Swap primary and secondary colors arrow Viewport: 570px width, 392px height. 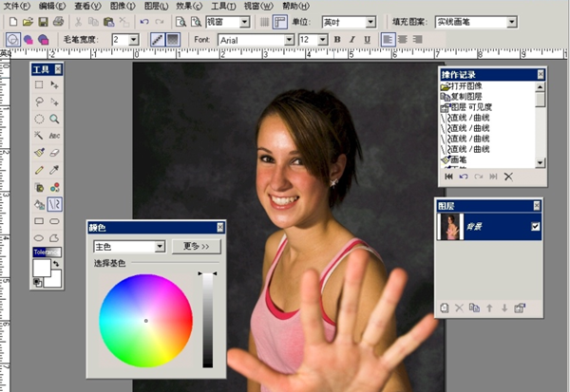(56, 264)
